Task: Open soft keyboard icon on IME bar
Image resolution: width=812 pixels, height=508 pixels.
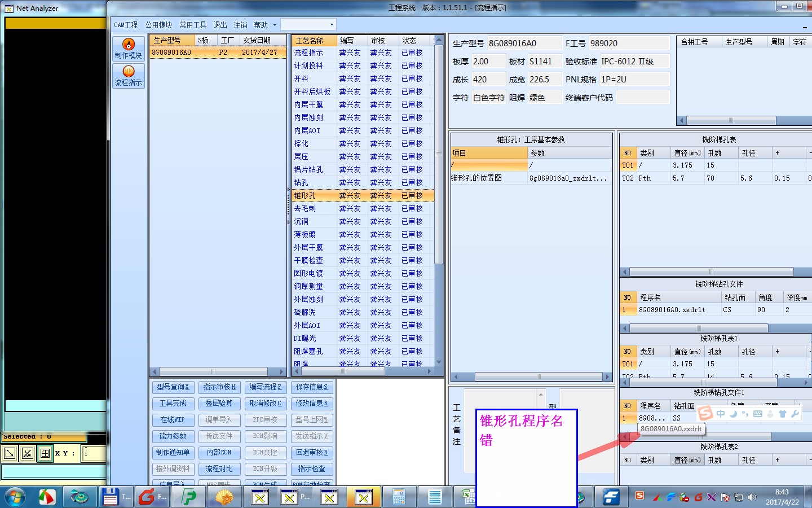Action: pyautogui.click(x=758, y=414)
